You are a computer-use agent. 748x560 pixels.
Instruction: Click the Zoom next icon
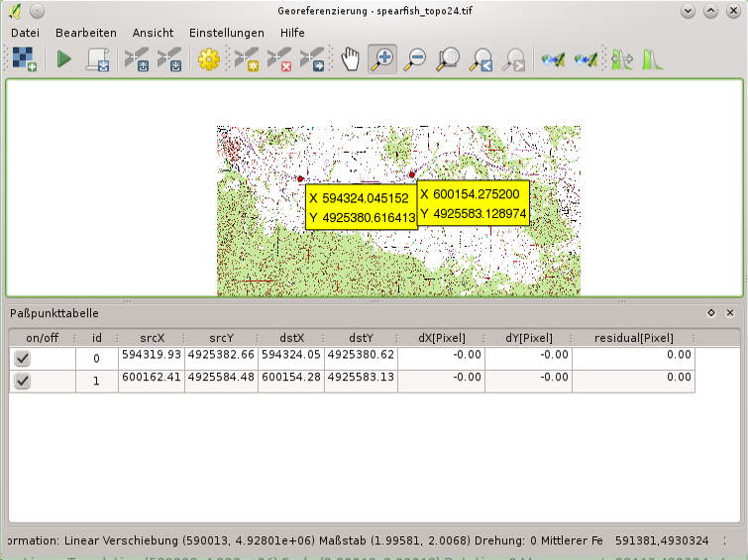[513, 59]
